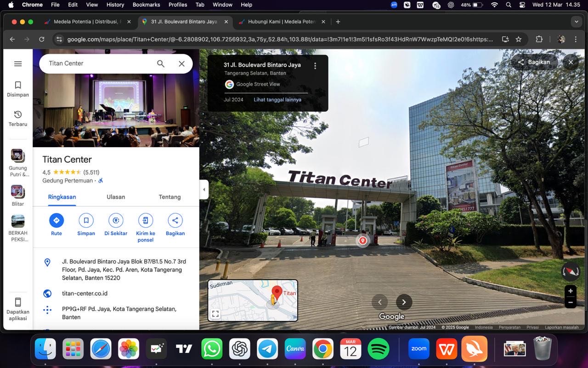Open Telegram from the Dock
The image size is (588, 368).
point(267,349)
